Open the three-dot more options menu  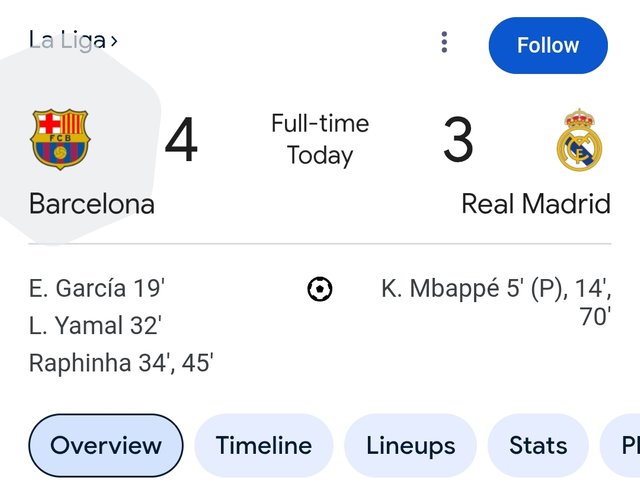(x=444, y=42)
